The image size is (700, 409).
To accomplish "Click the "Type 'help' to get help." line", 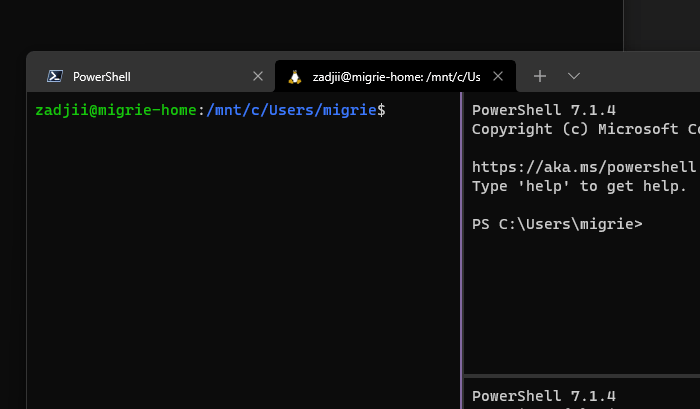I will (x=579, y=186).
